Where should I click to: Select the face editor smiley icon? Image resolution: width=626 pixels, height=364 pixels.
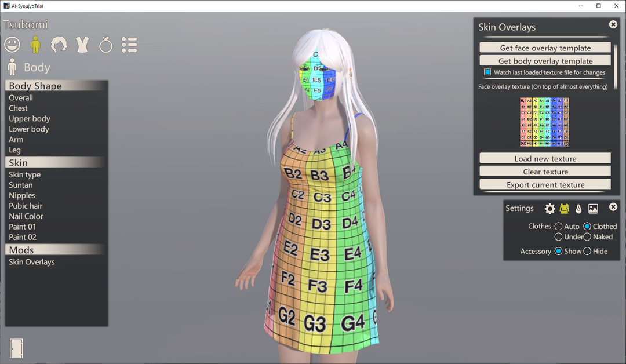[x=12, y=45]
